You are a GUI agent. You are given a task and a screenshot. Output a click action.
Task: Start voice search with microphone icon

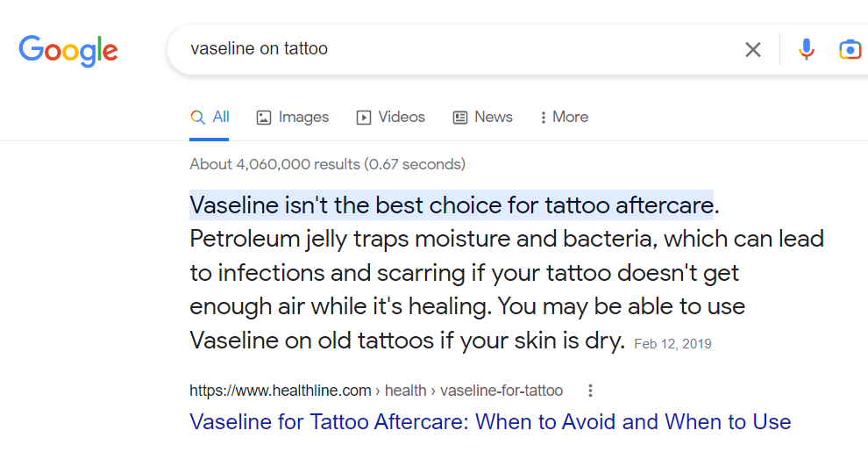pyautogui.click(x=807, y=50)
